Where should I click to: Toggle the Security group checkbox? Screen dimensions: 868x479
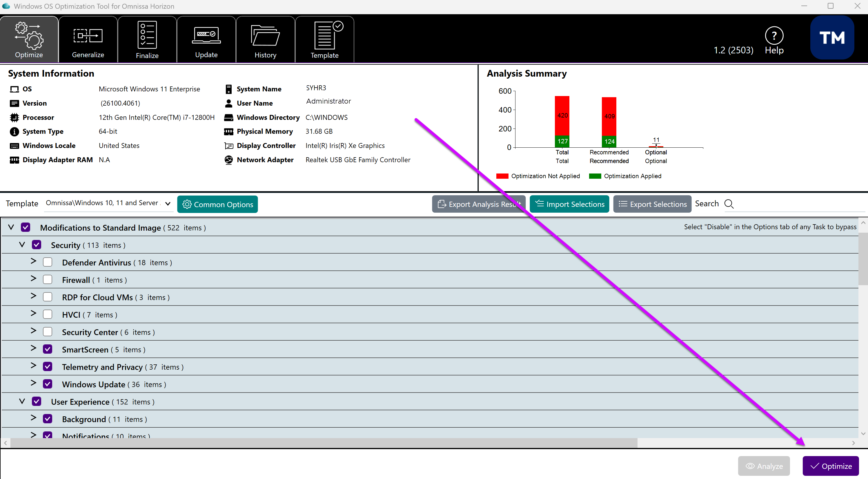[x=37, y=245]
